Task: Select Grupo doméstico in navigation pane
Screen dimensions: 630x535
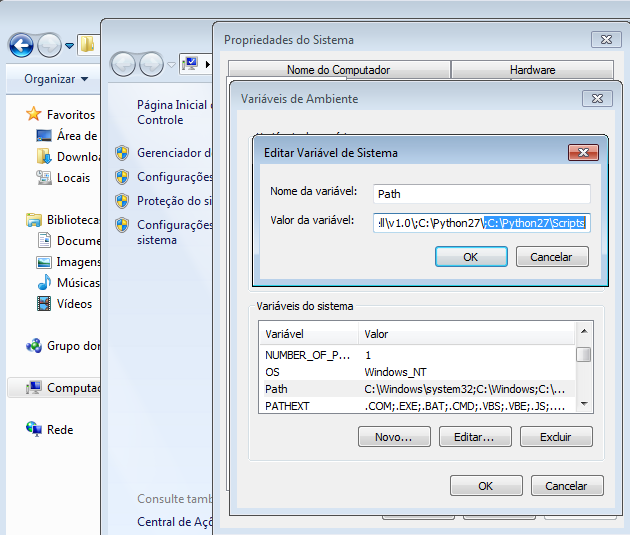Action: coord(63,346)
